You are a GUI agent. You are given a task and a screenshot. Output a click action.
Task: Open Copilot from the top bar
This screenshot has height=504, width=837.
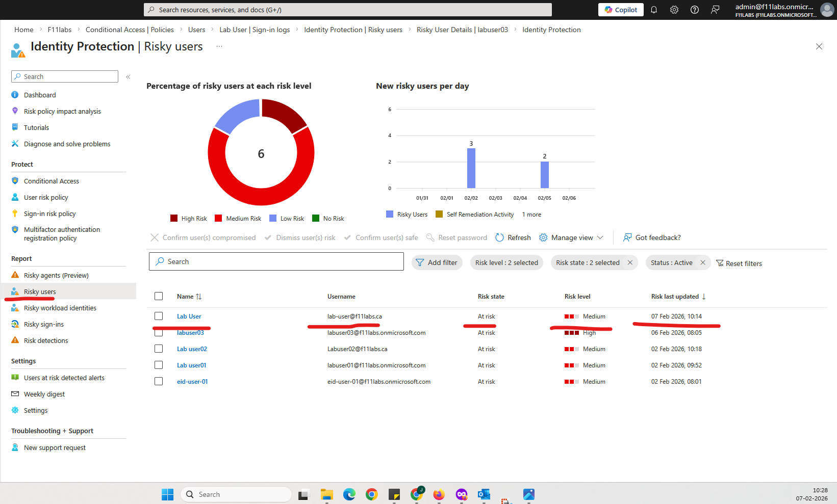click(x=620, y=9)
